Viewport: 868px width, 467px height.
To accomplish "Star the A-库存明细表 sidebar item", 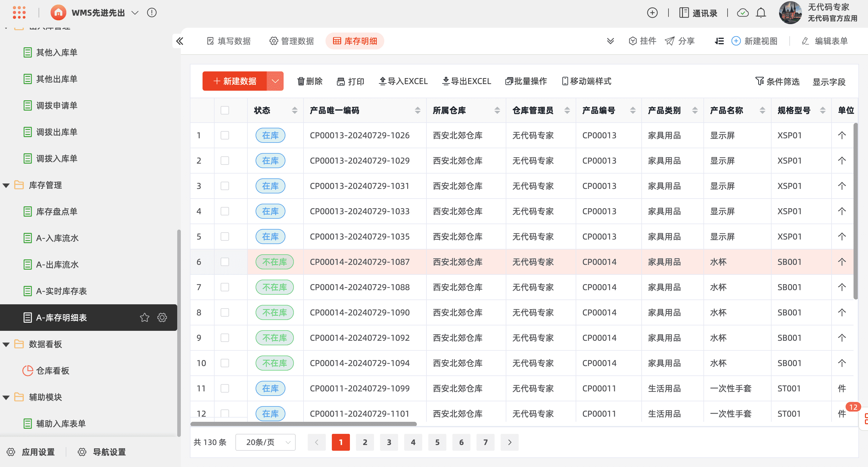I will point(145,317).
